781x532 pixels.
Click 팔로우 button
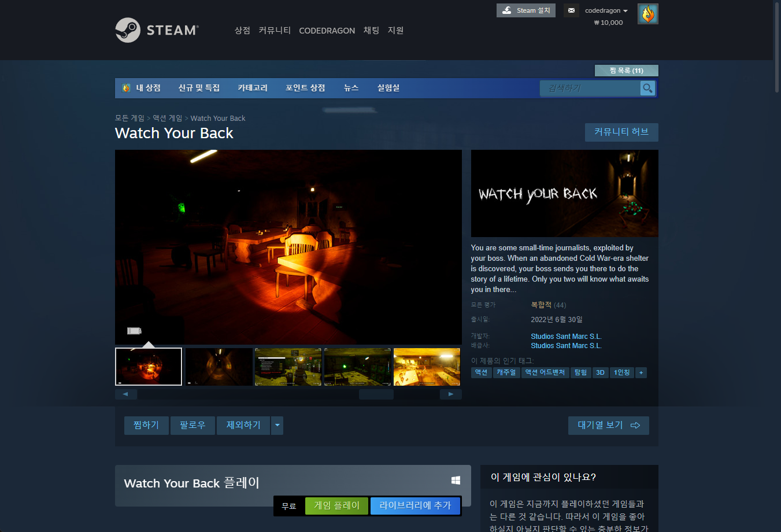[193, 425]
